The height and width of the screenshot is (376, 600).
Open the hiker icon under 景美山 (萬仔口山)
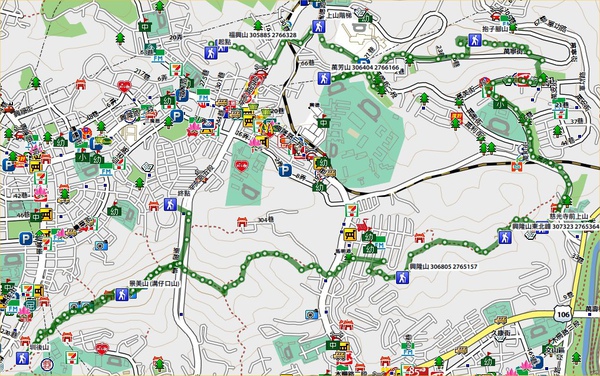pos(122,294)
